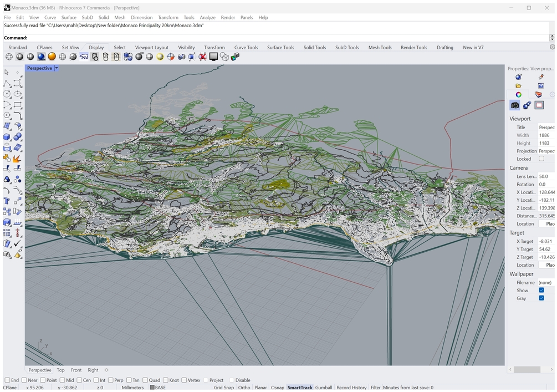Uncheck the wallpaper Show checkbox
Image resolution: width=557 pixels, height=392 pixels.
541,291
